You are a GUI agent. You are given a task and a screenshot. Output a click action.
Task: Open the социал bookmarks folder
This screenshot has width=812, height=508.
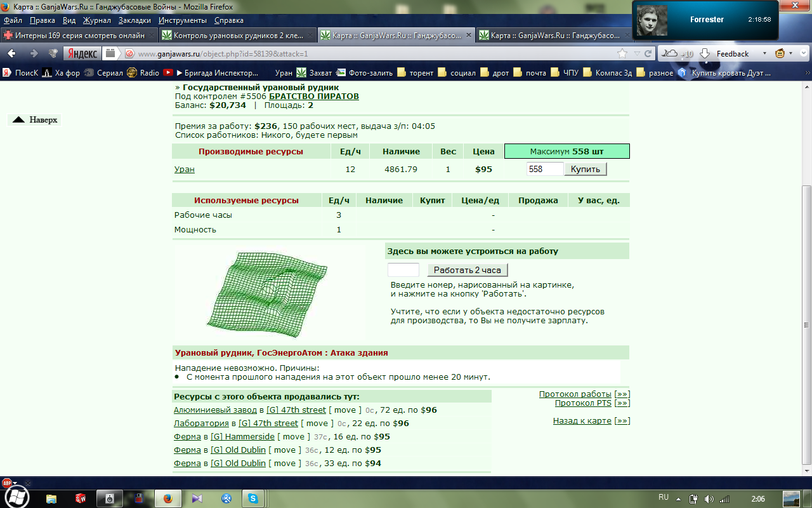tap(456, 73)
